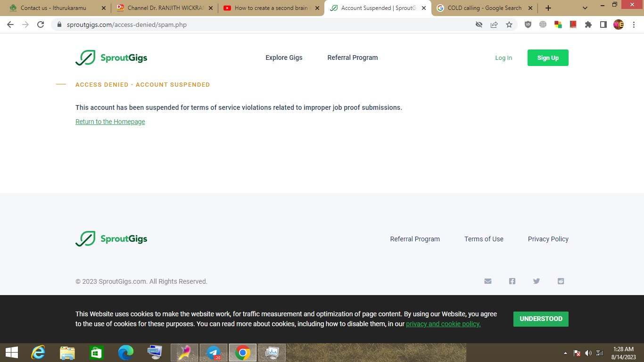Screen dimensions: 644x362
Task: Open the red book extension icon
Action: [x=573, y=25]
